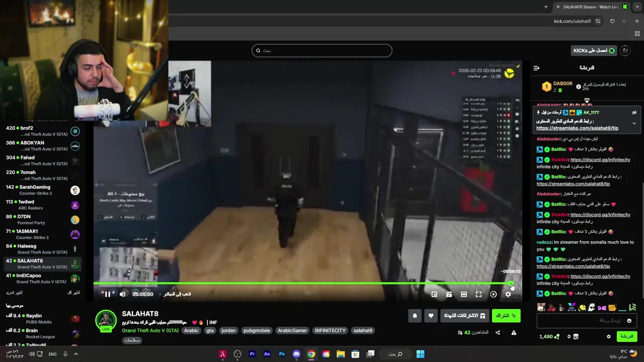This screenshot has height=362, width=644.
Task: Open SarahGaming channel in sidebar
Action: point(42,190)
